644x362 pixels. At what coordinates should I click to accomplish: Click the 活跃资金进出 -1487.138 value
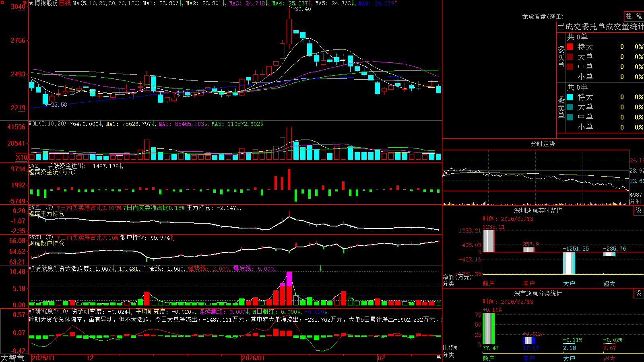pos(85,166)
